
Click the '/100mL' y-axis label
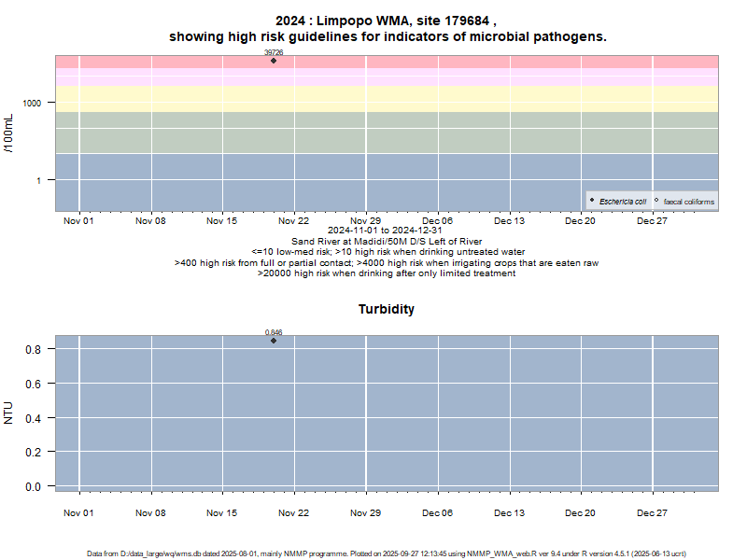8,133
